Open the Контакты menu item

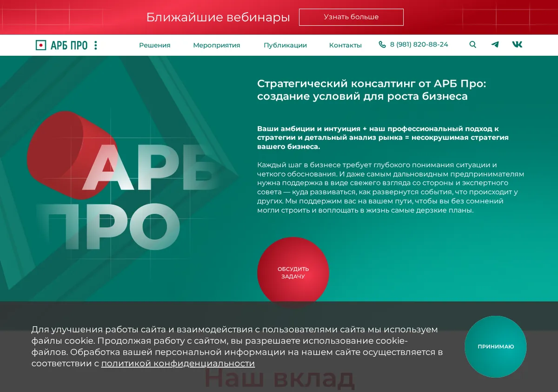point(345,45)
